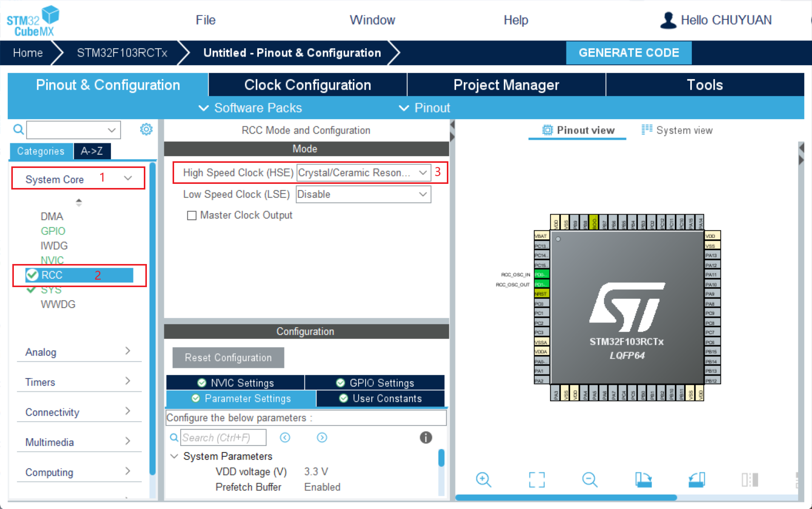The width and height of the screenshot is (812, 509).
Task: Select the Parameter Settings tab
Action: tap(241, 399)
